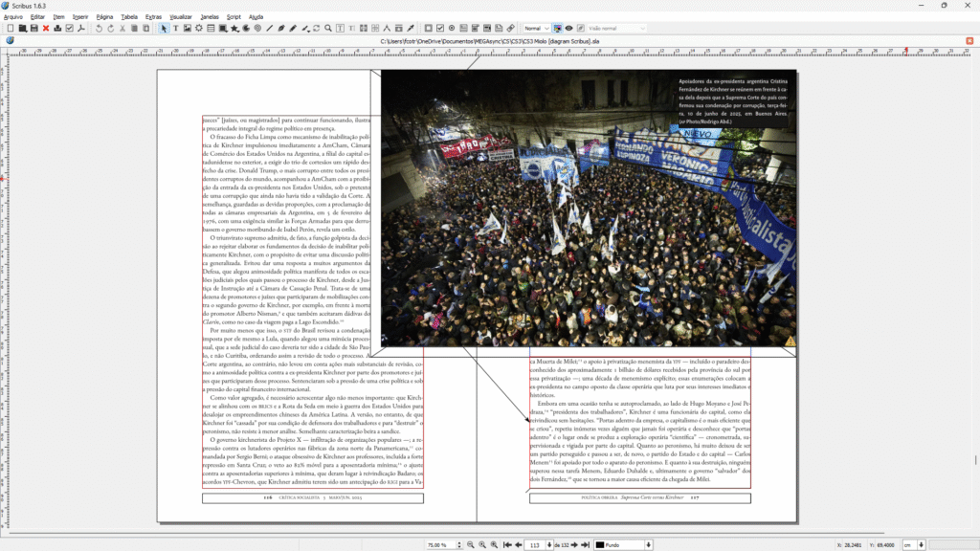Click the Export as PDF icon
The image size is (980, 551).
pyautogui.click(x=81, y=29)
